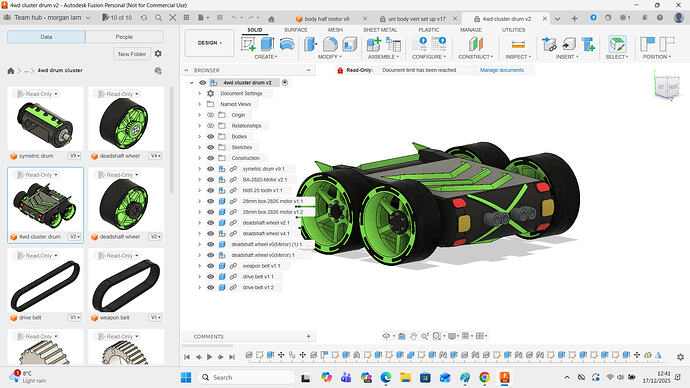The height and width of the screenshot is (388, 690).
Task: Open the CONSTRUCT dropdown menu
Action: coord(476,57)
